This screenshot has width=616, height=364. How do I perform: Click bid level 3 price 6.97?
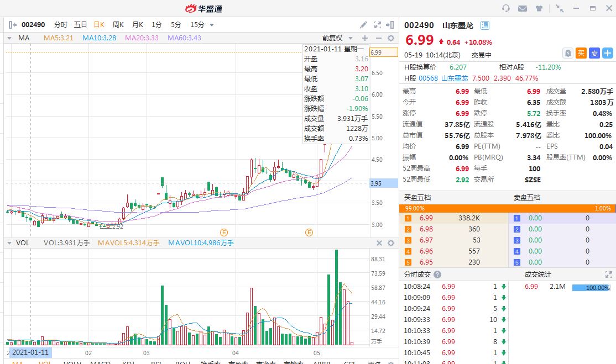click(426, 240)
